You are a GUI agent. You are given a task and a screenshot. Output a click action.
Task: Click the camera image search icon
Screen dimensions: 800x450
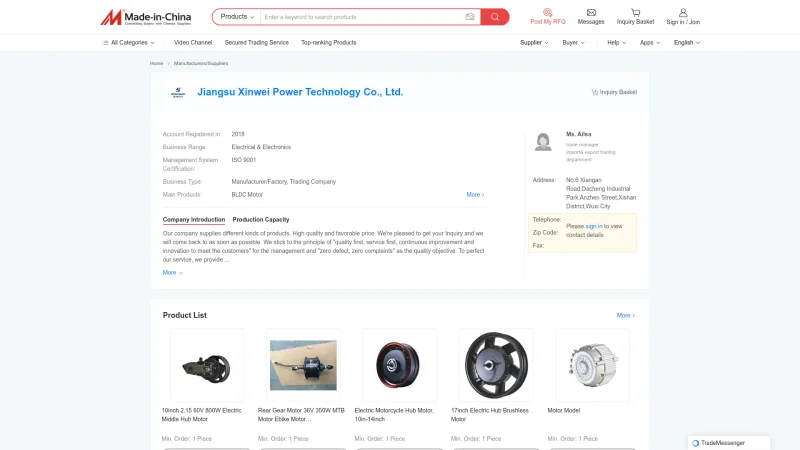click(470, 17)
